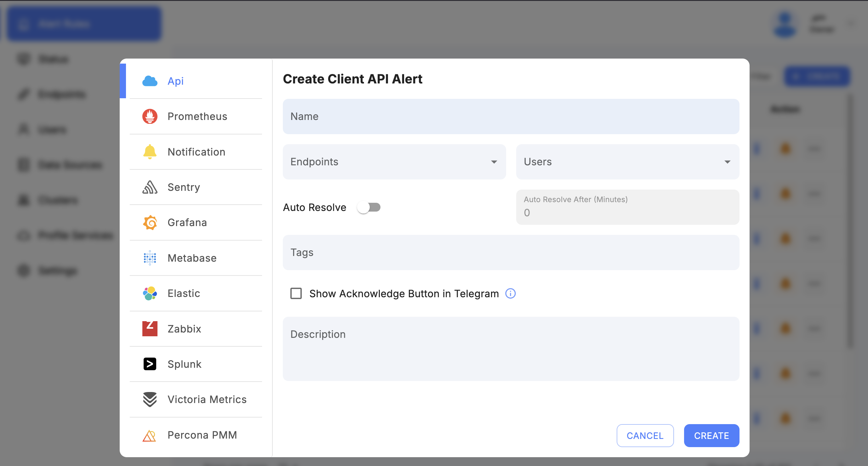Click the Elastic colorful icon
868x466 pixels.
coord(150,293)
